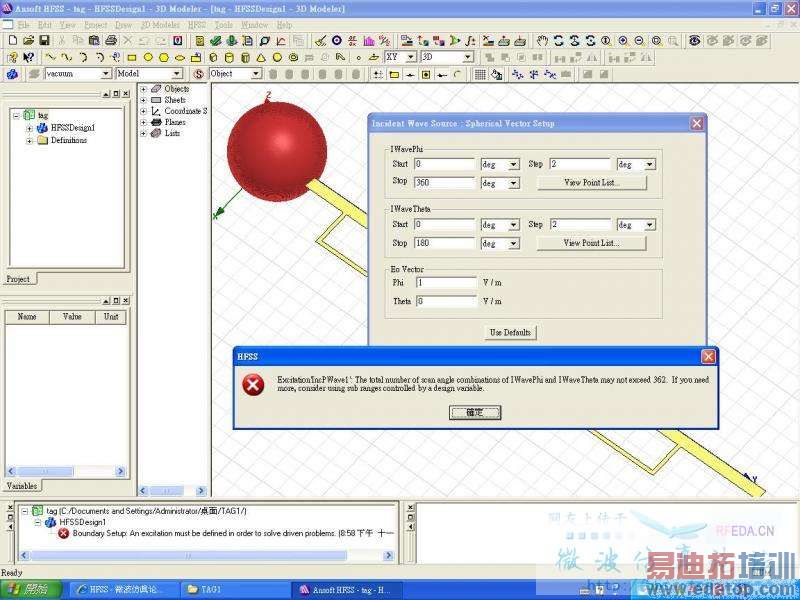Click the IWavePhi Start input field
Viewport: 800px width, 600px height.
[445, 164]
